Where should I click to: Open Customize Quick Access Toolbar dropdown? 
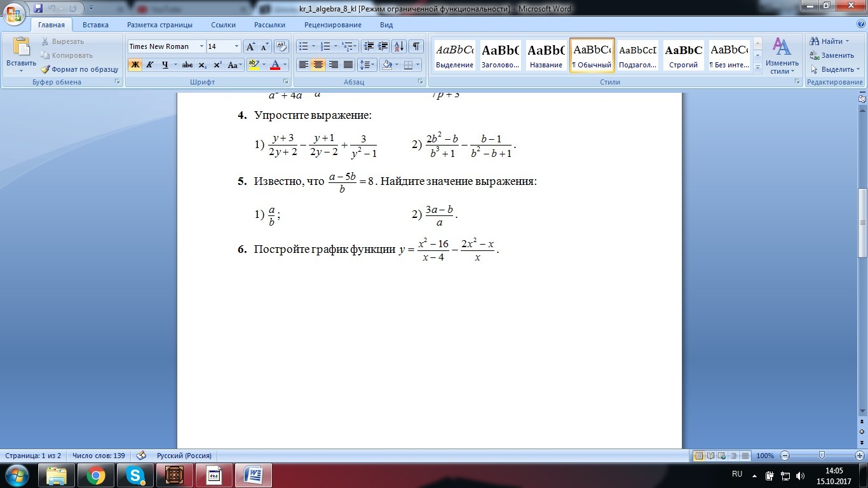click(91, 9)
